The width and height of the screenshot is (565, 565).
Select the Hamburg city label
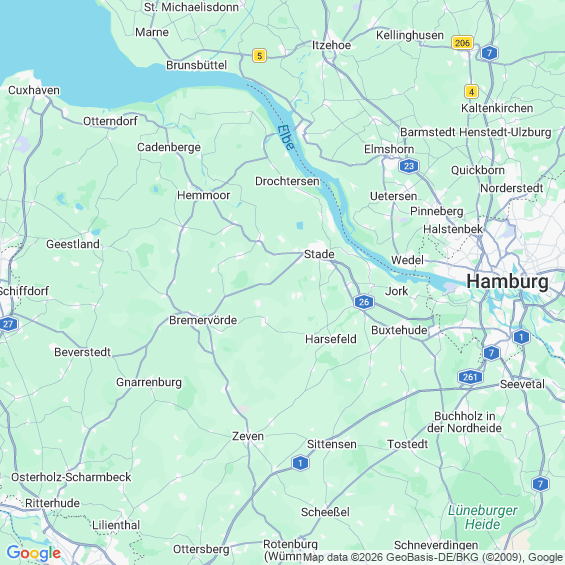[507, 281]
